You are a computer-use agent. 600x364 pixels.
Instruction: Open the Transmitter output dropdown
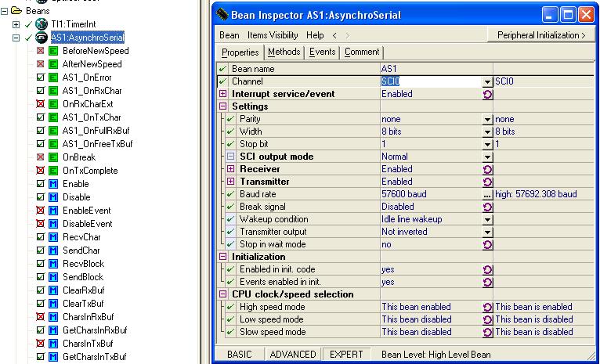tap(487, 232)
